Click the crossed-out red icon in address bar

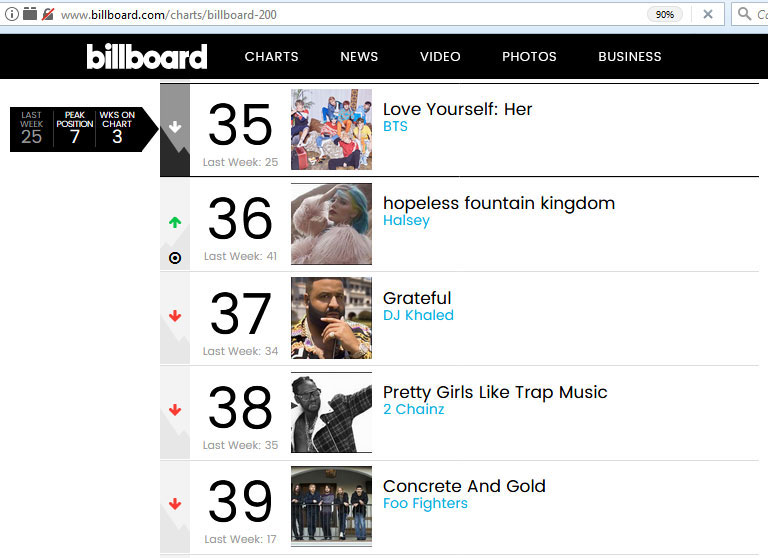[48, 14]
